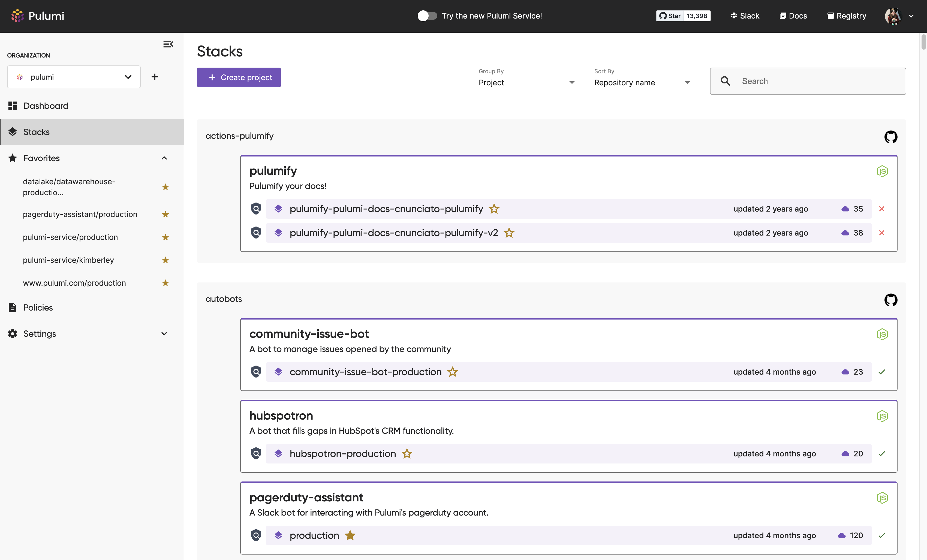Open Favorites in sidebar
927x560 pixels.
pyautogui.click(x=41, y=158)
